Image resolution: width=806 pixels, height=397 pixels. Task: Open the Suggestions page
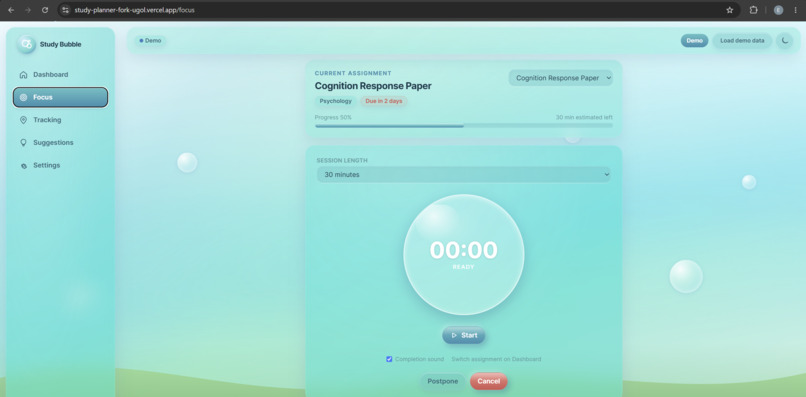tap(60, 142)
